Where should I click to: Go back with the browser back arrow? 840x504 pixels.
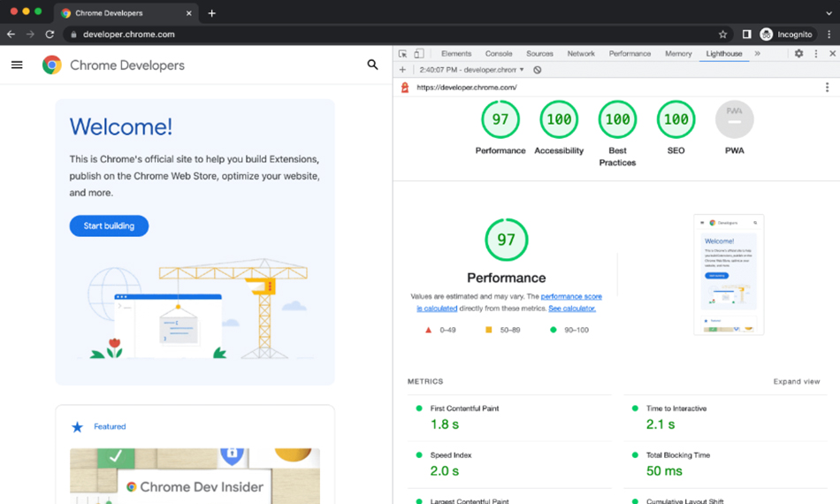click(11, 34)
